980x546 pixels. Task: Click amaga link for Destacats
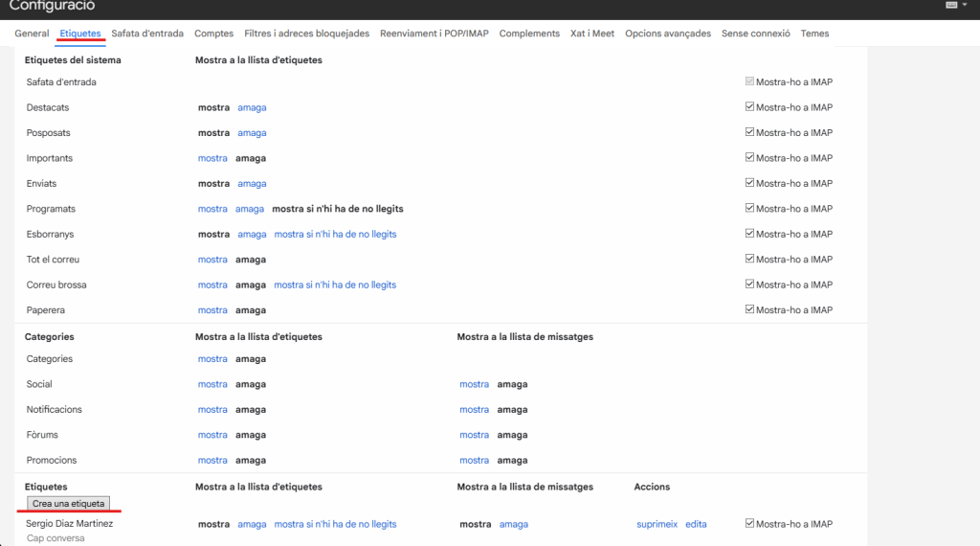252,107
